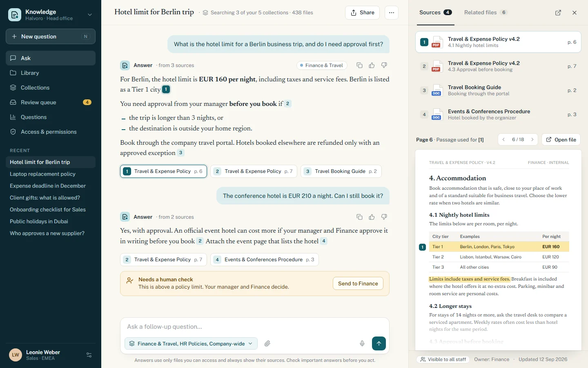
Task: Thumbs up the first answer
Action: coord(372,65)
